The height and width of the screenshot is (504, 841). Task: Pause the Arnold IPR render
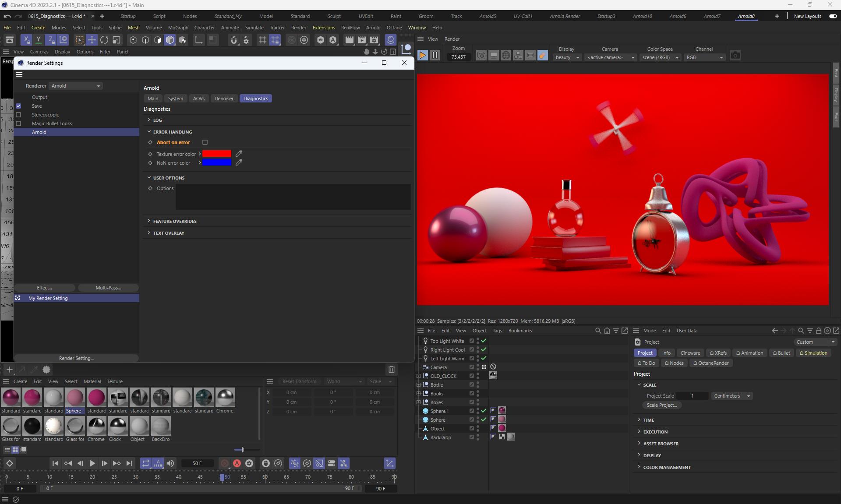pos(435,55)
